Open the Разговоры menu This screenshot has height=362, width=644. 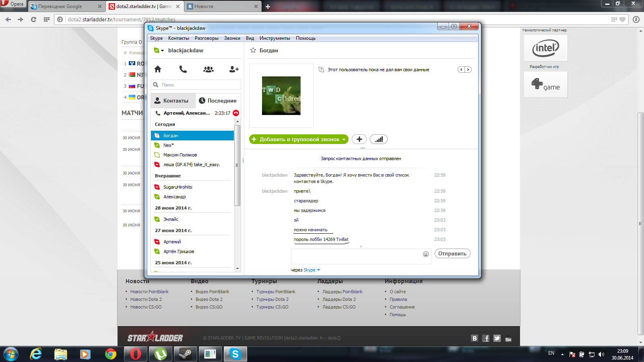(206, 38)
